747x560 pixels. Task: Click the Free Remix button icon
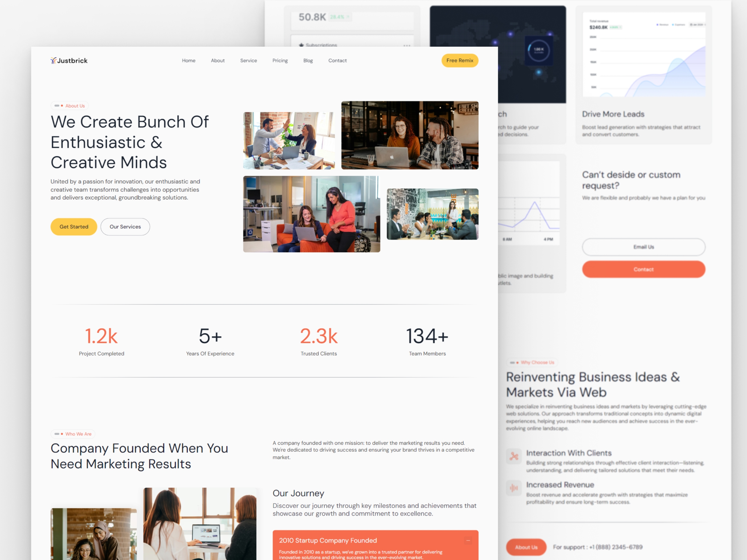point(460,60)
